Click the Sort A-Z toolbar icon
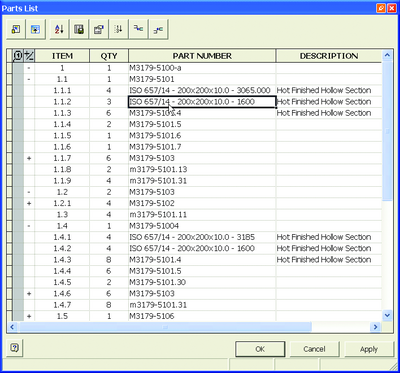Screen dimensions: 400x373 pyautogui.click(x=59, y=30)
